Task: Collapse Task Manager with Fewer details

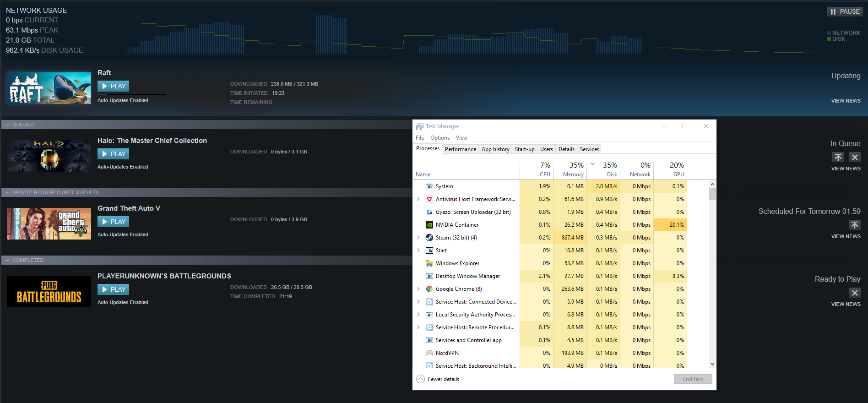Action: [x=438, y=379]
